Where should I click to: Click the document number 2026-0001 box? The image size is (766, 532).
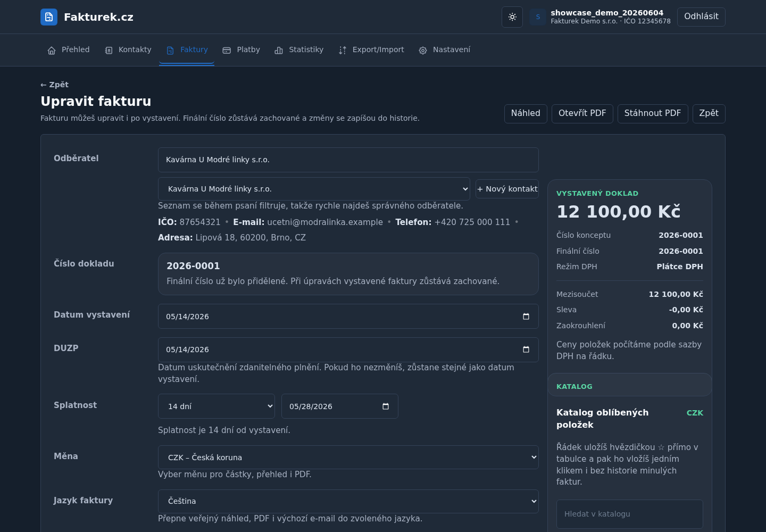(x=348, y=274)
